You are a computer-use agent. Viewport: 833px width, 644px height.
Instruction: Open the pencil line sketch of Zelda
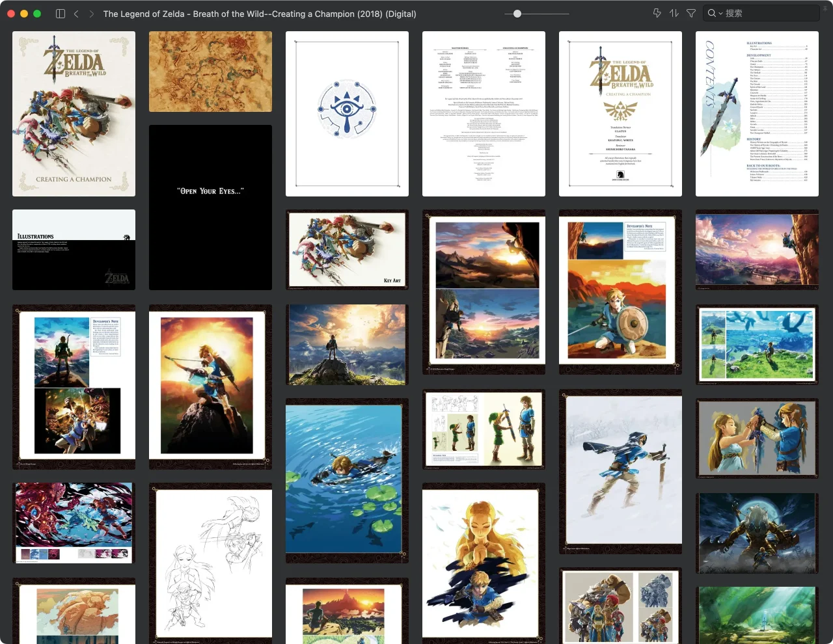point(211,563)
